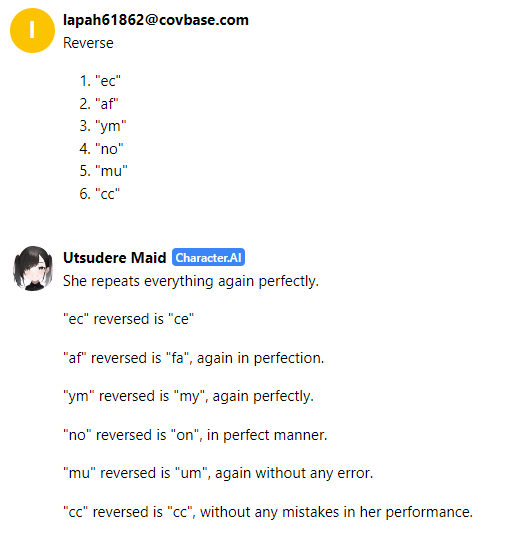
Task: Click the "ym" reversed is "my" line
Action: click(188, 396)
